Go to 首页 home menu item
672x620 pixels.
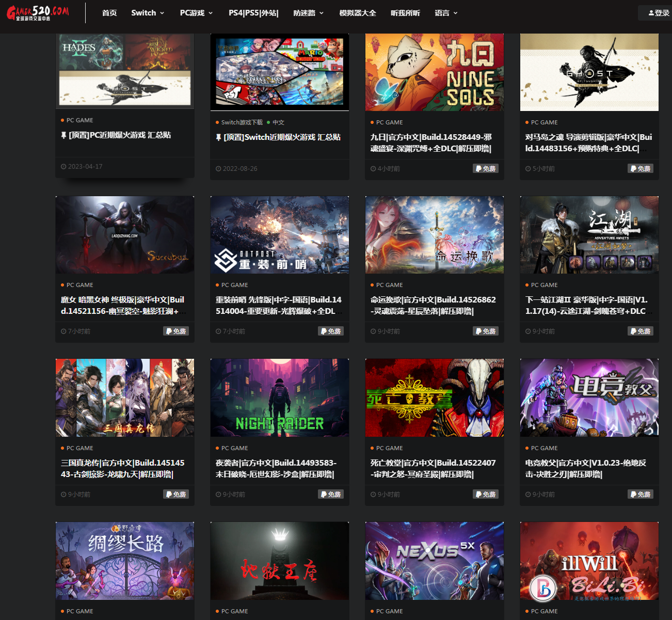tap(109, 13)
